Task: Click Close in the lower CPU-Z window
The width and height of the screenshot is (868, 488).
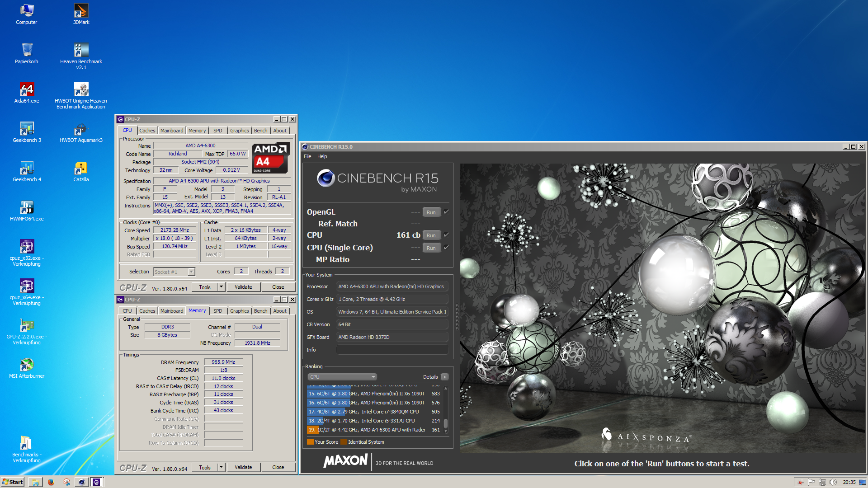Action: pyautogui.click(x=278, y=467)
